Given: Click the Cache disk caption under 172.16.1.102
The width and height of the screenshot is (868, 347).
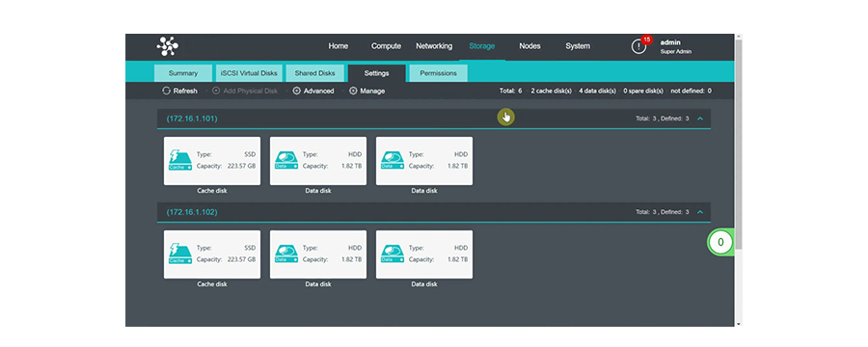Looking at the screenshot, I should point(212,284).
